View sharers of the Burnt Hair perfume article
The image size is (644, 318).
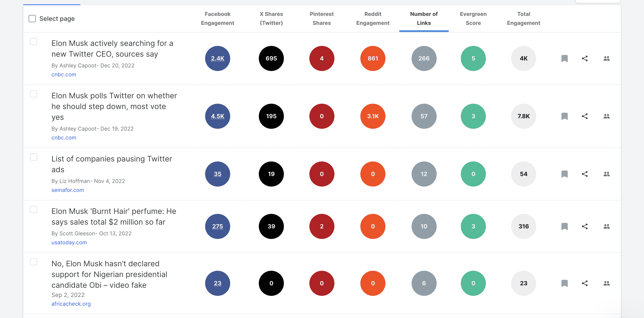pyautogui.click(x=607, y=226)
